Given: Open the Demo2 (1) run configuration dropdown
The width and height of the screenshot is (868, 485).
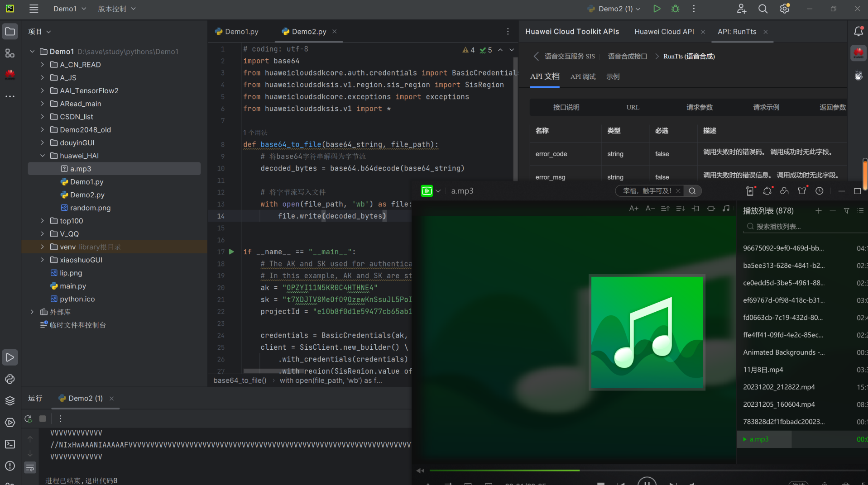Looking at the screenshot, I should 614,9.
